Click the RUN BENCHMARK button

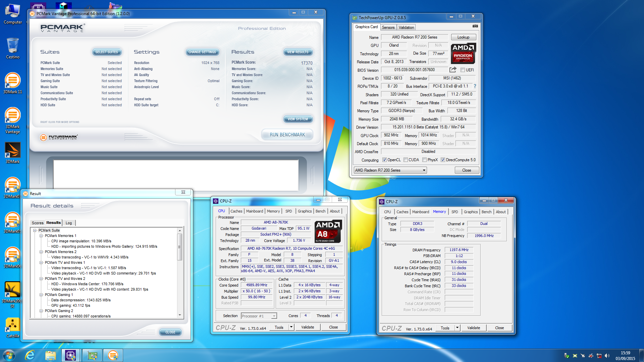point(287,135)
